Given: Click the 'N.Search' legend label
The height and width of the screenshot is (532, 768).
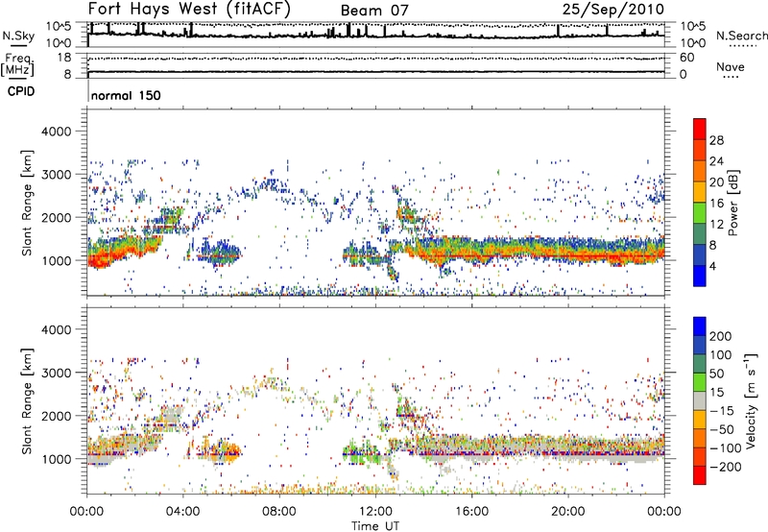Looking at the screenshot, I should coord(741,36).
